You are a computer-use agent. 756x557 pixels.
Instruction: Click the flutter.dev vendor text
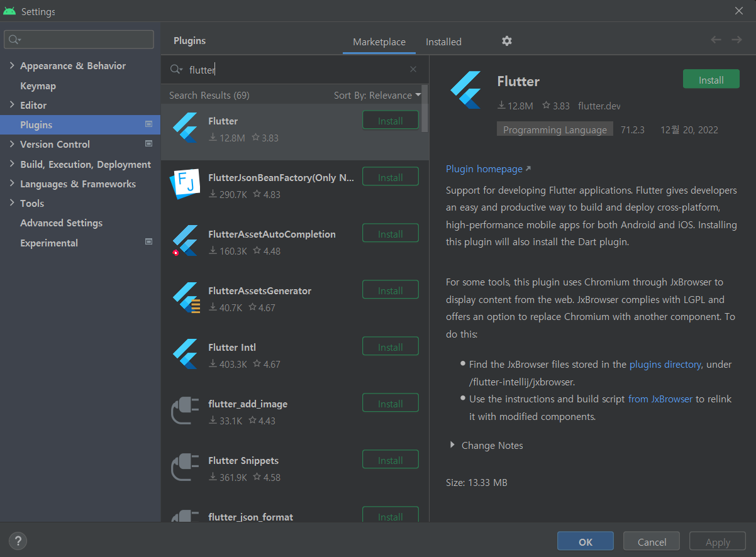point(599,106)
